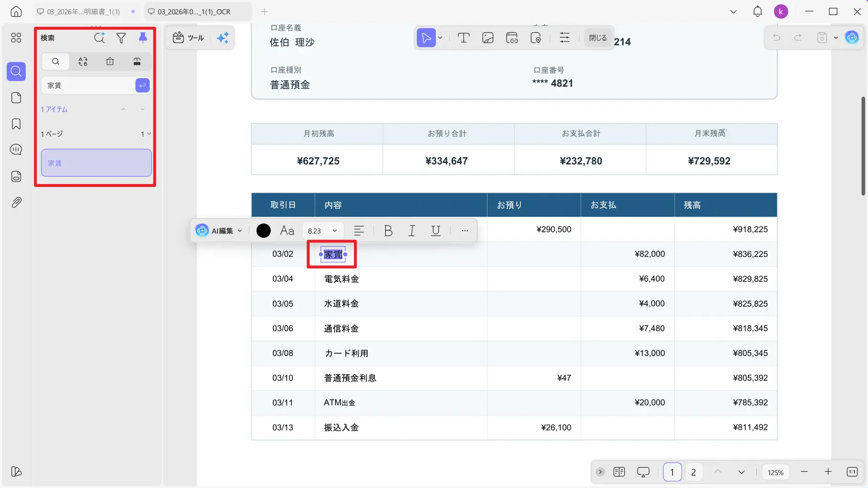The image size is (868, 488).
Task: Zoom out with minus button
Action: tap(805, 472)
